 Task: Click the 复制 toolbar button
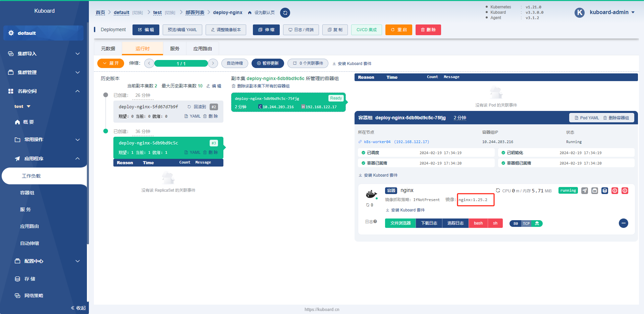[335, 30]
